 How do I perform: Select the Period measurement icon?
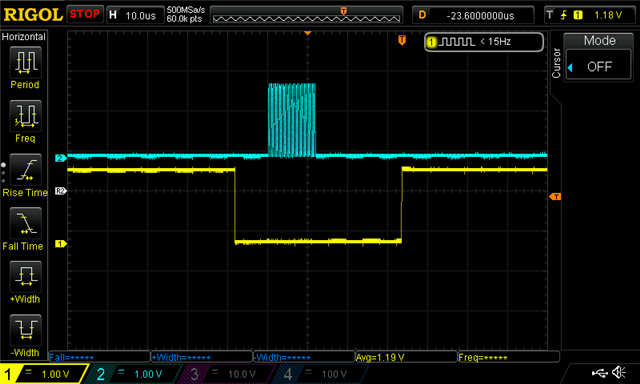[x=25, y=62]
